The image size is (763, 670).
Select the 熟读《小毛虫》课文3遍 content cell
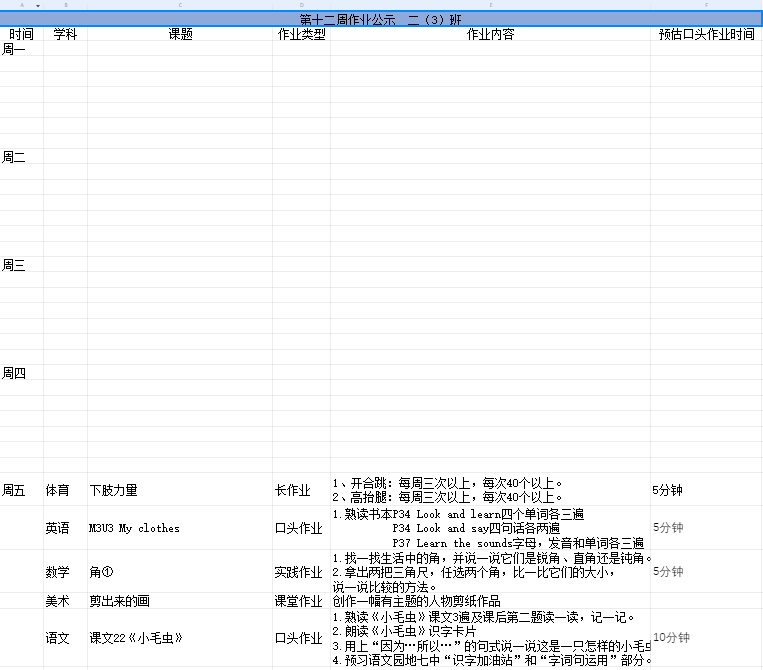pyautogui.click(x=490, y=638)
